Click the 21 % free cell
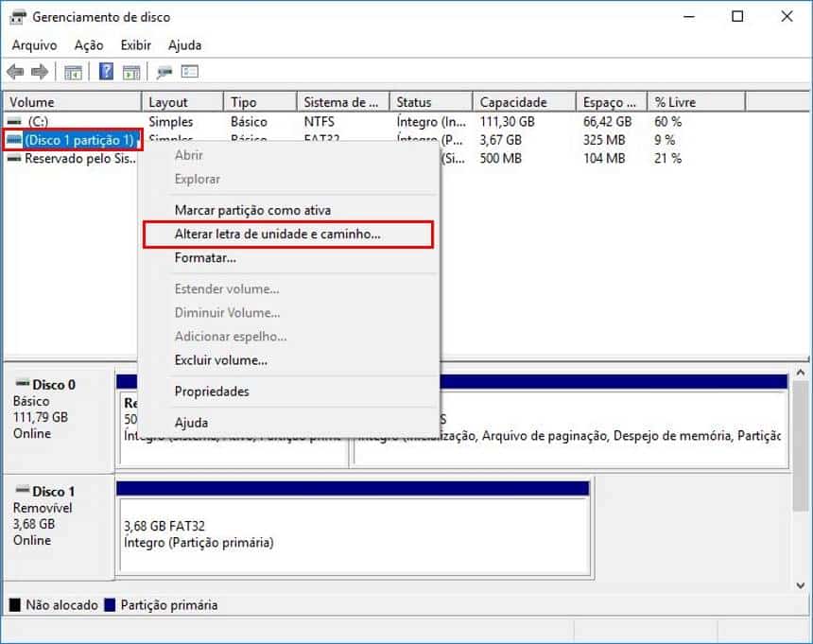813x644 pixels. click(x=667, y=159)
